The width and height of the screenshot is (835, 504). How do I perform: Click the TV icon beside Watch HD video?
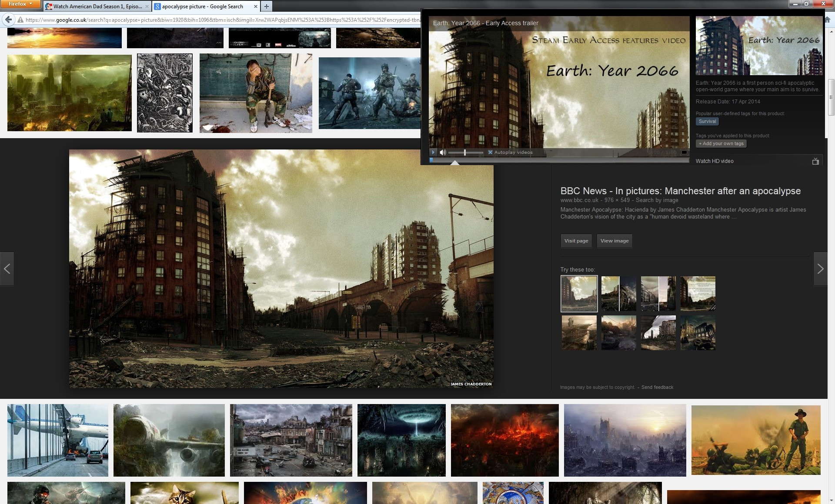815,161
